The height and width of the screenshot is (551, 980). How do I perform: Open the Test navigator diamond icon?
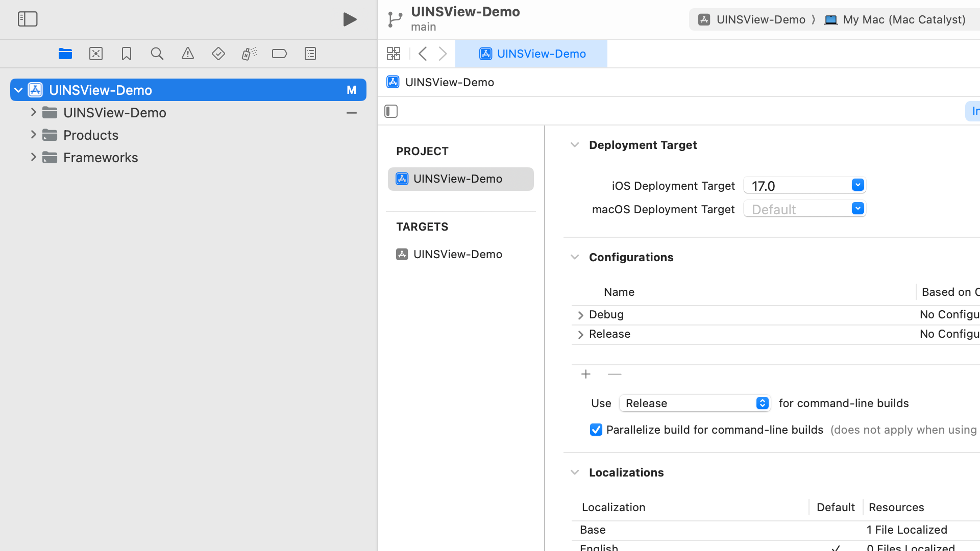coord(218,54)
